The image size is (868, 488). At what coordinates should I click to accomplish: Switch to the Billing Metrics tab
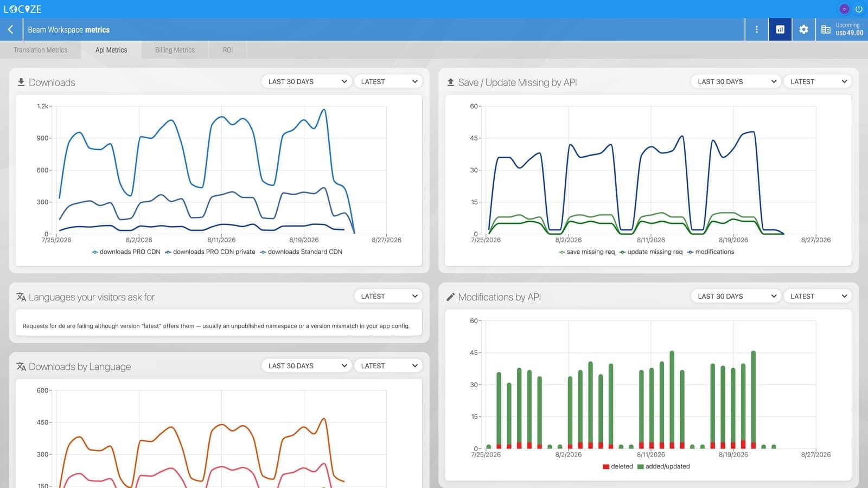coord(175,50)
